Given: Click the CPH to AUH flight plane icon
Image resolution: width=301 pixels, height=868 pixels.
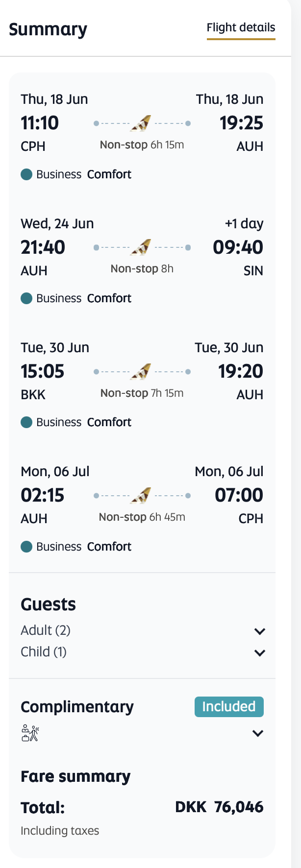Looking at the screenshot, I should click(141, 123).
